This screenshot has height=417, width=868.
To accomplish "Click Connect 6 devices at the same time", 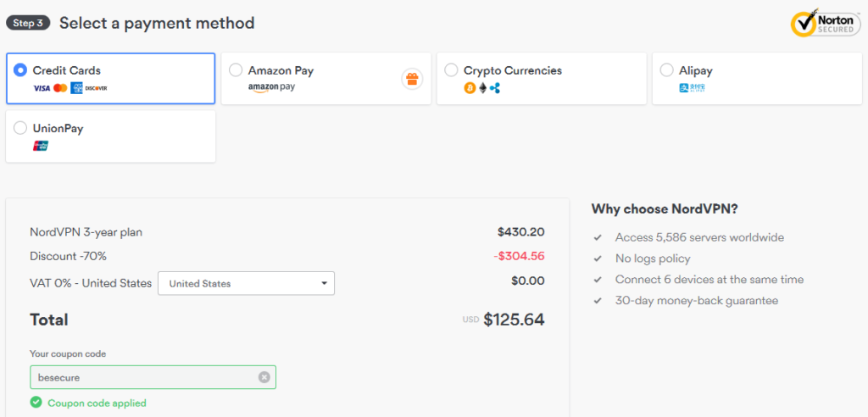I will [709, 280].
